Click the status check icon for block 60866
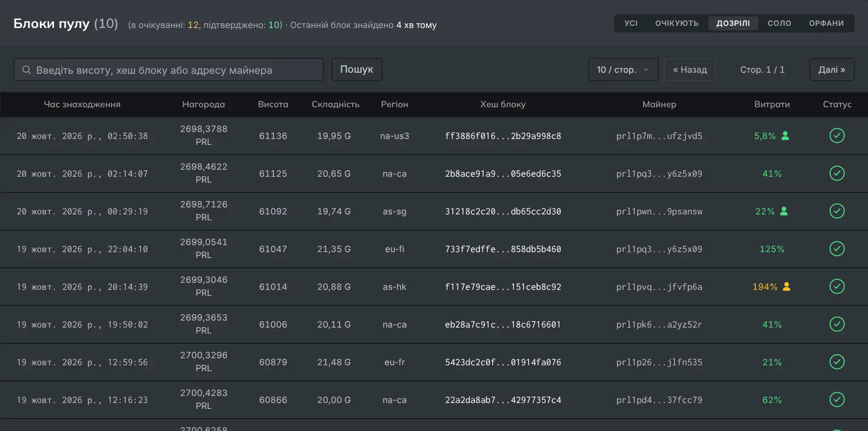868x431 pixels. tap(837, 400)
